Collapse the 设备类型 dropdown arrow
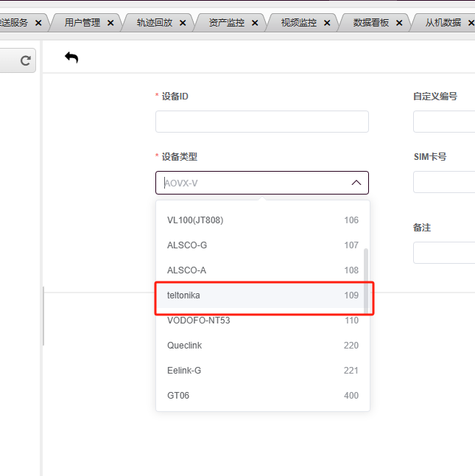This screenshot has width=475, height=476. pyautogui.click(x=356, y=183)
